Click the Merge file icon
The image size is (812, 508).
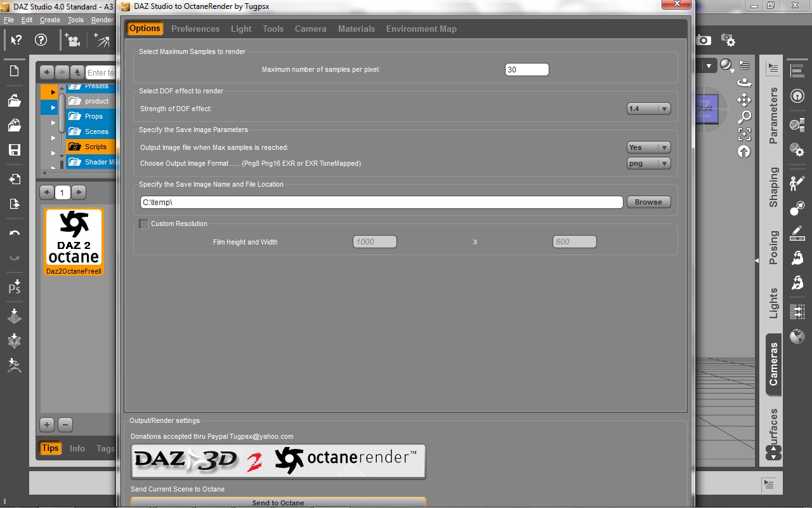14,125
